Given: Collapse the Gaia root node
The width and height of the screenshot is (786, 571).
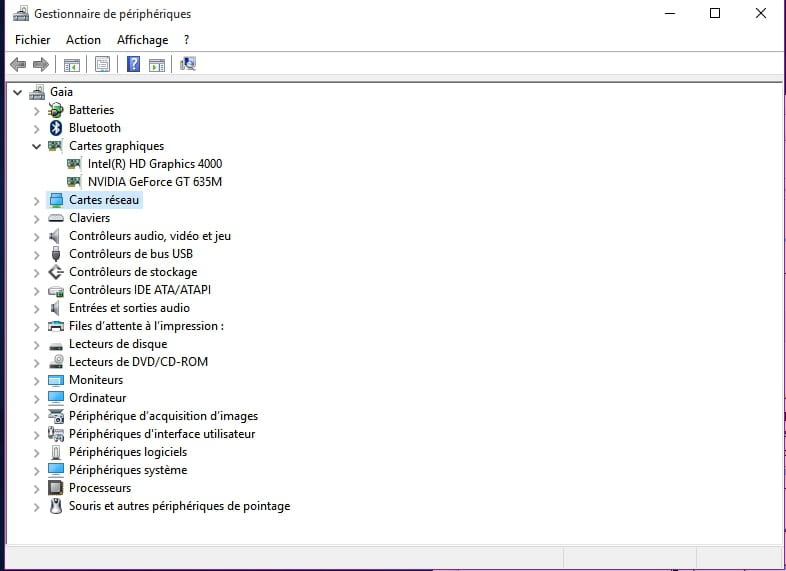Looking at the screenshot, I should [x=18, y=92].
